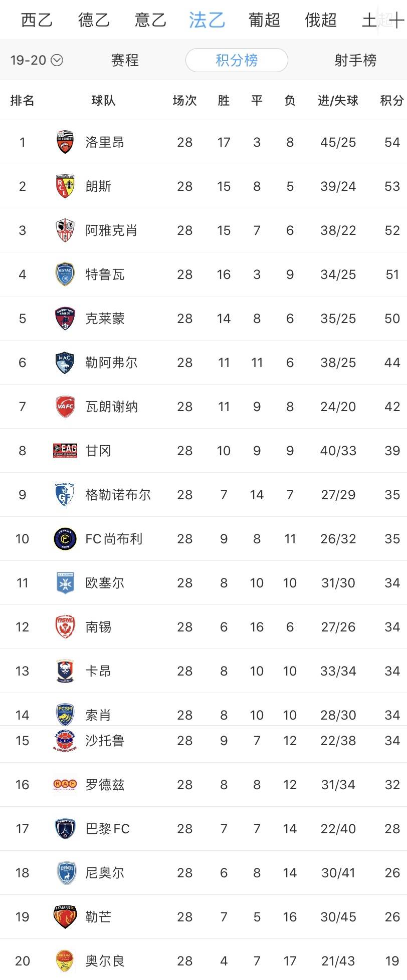Image resolution: width=407 pixels, height=980 pixels.
Task: Click the 洛里昂 team crest
Action: [x=65, y=142]
